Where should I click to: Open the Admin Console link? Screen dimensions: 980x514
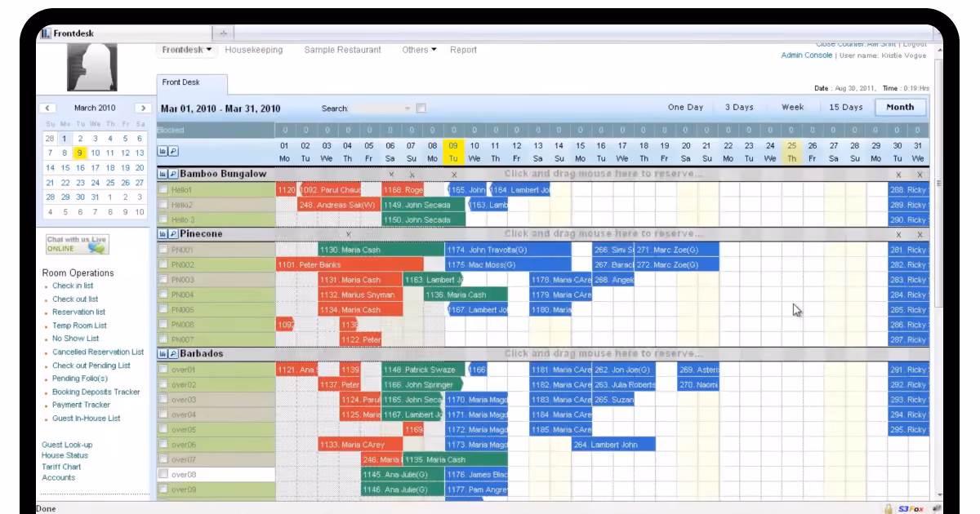(807, 55)
